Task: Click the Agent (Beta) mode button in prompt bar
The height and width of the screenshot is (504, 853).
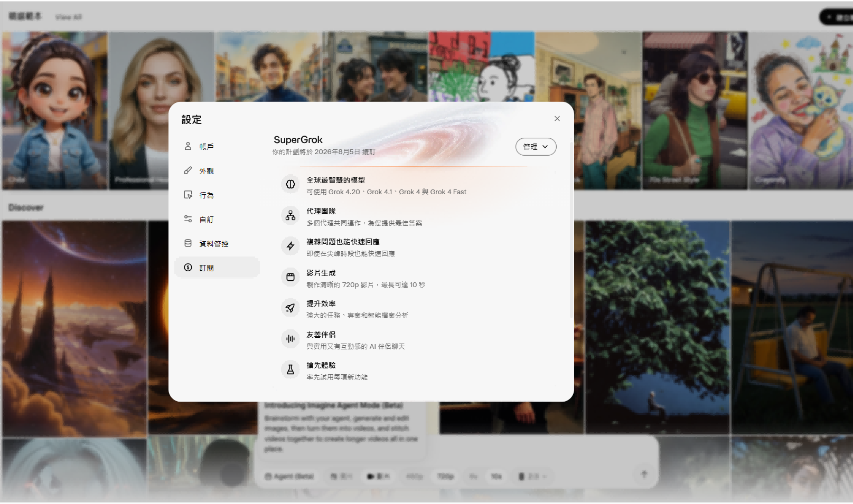Action: pyautogui.click(x=289, y=477)
